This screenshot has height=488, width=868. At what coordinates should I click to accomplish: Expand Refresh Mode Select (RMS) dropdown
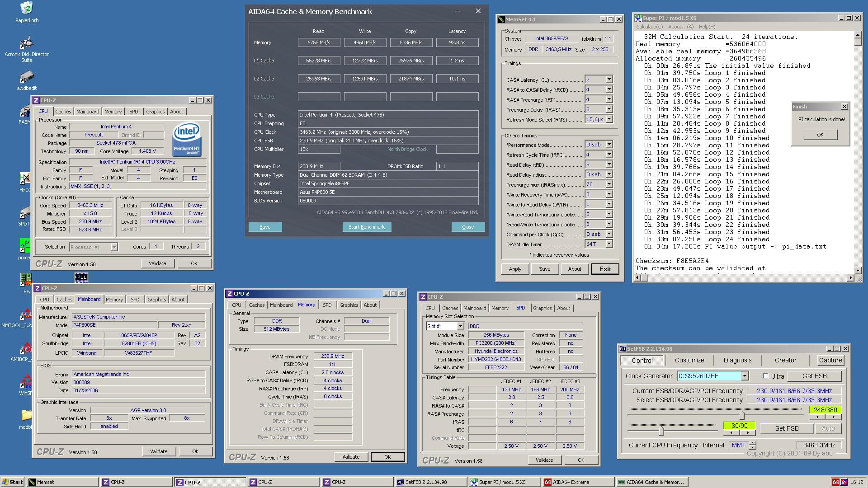(x=609, y=119)
